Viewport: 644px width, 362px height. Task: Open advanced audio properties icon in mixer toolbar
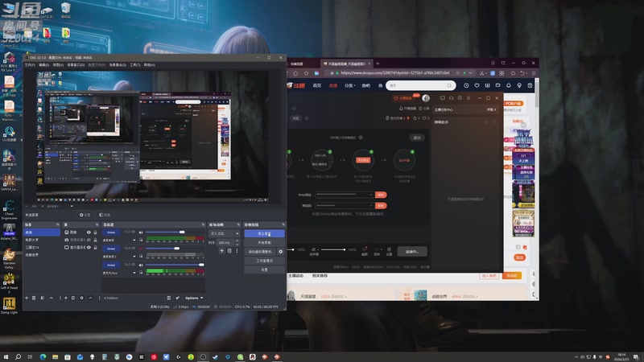click(x=177, y=298)
